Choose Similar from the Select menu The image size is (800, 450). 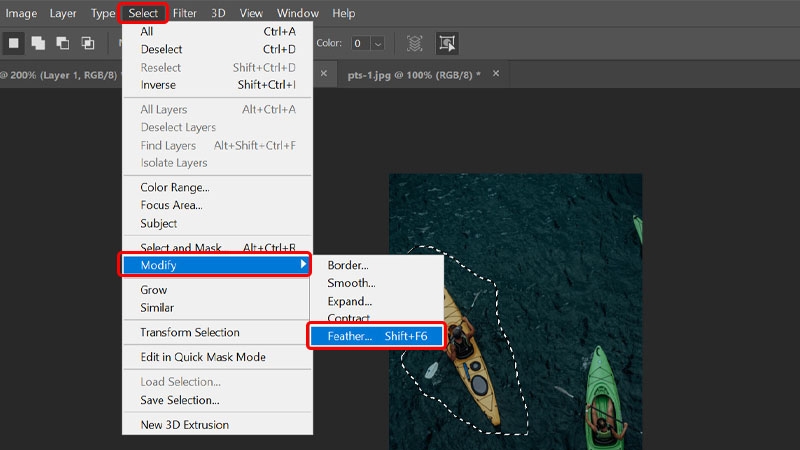point(216,308)
